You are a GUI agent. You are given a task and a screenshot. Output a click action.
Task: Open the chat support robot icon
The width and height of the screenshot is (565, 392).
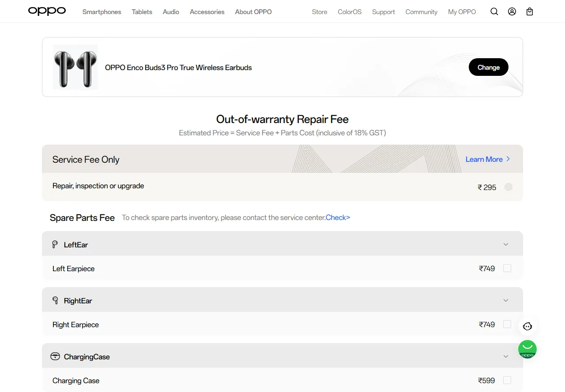pos(527,326)
